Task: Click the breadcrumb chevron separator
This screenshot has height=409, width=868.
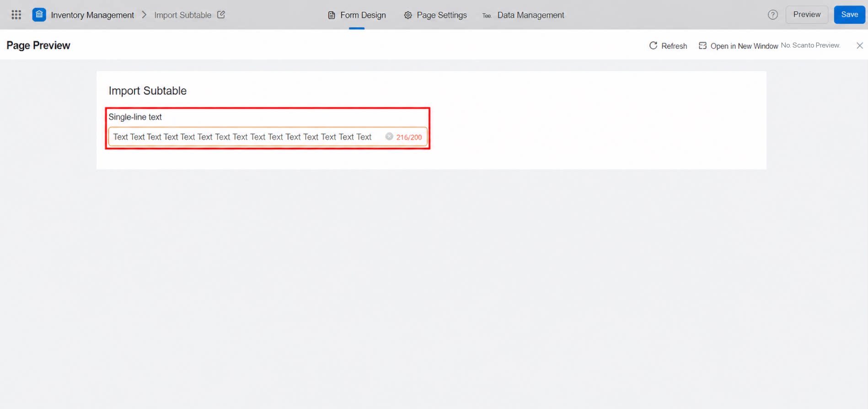Action: [x=144, y=15]
